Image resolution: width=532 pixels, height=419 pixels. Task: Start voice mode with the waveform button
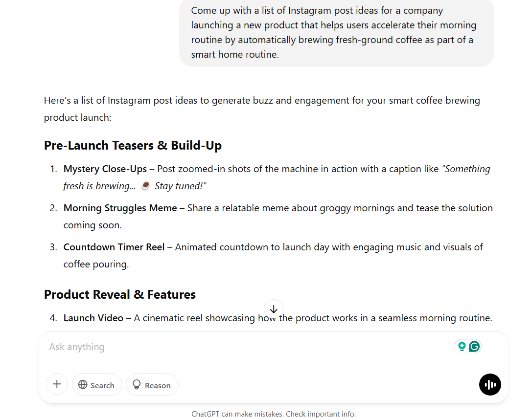point(490,384)
